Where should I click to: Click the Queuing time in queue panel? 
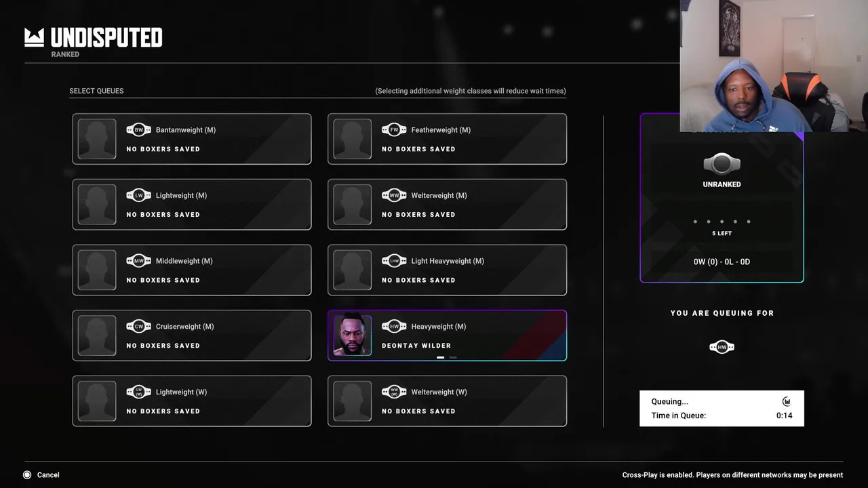point(722,408)
